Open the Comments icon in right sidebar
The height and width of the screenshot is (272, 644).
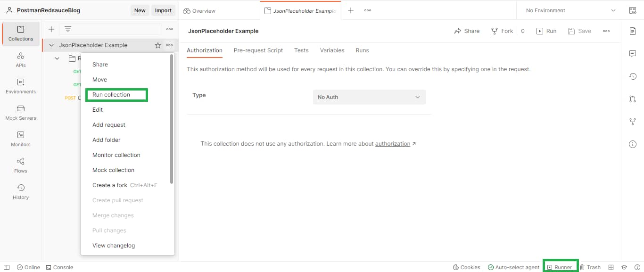point(633,54)
